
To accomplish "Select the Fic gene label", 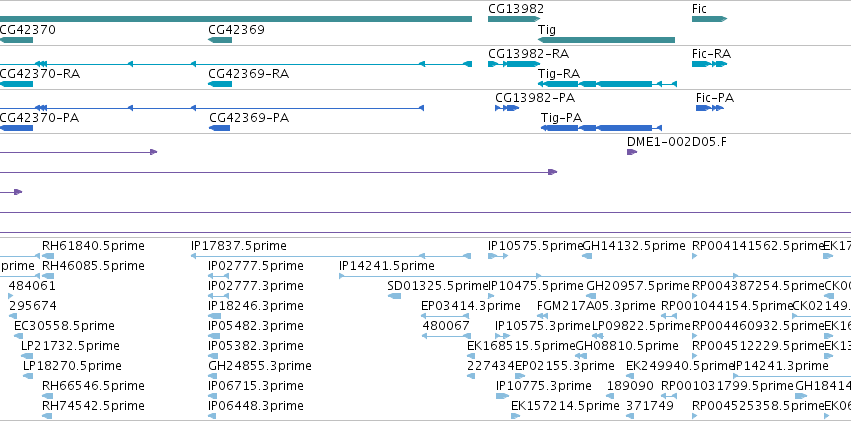I will click(x=699, y=9).
